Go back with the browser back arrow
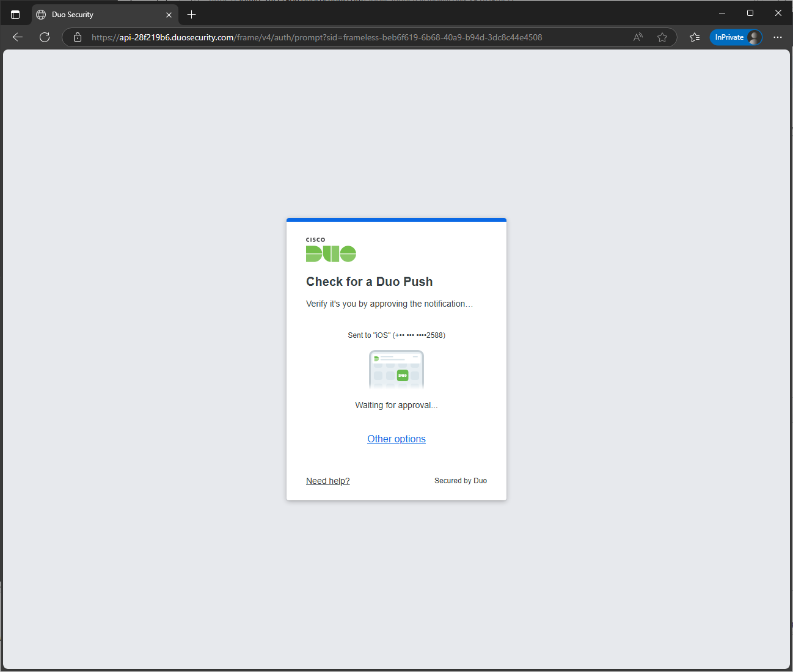 pyautogui.click(x=18, y=37)
